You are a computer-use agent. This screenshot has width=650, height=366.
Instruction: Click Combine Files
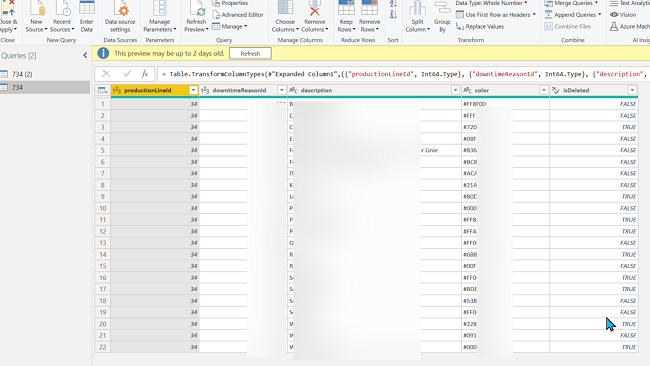[568, 27]
